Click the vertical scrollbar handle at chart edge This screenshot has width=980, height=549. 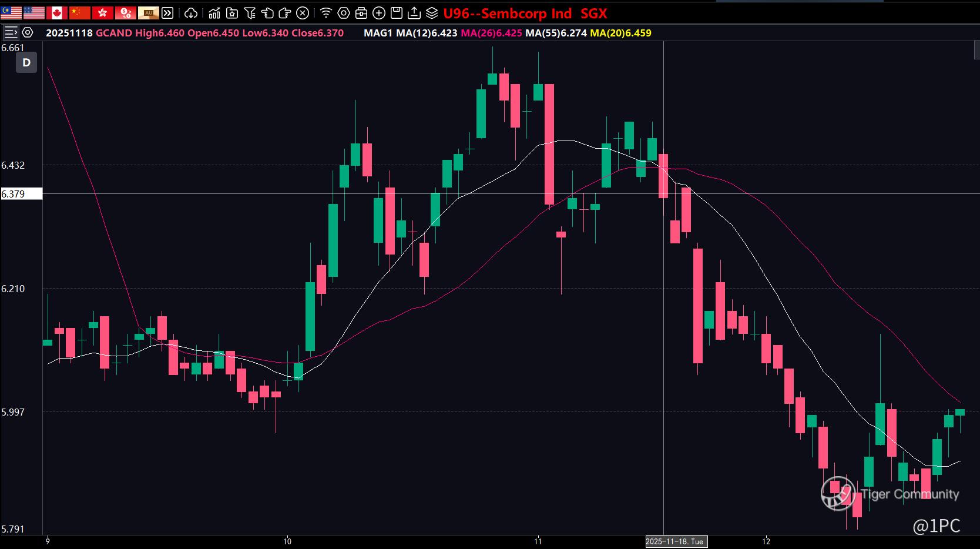977,51
